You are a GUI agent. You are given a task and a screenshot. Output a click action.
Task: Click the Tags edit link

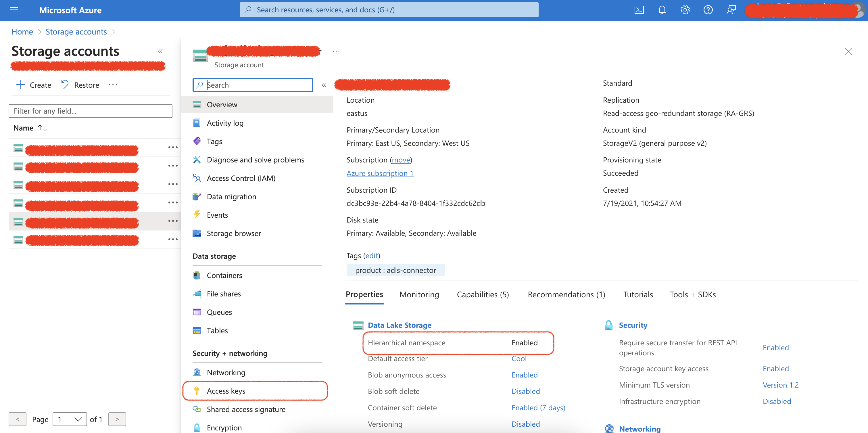point(371,256)
